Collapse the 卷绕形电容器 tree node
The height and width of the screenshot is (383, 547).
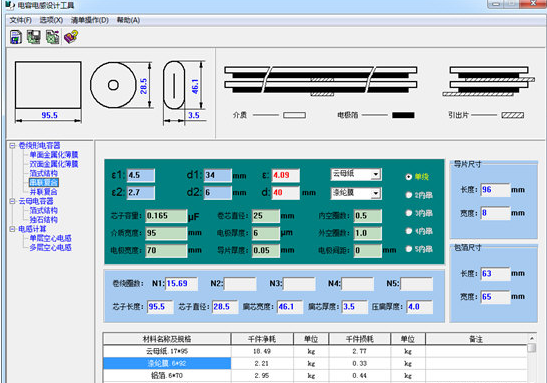[x=13, y=145]
